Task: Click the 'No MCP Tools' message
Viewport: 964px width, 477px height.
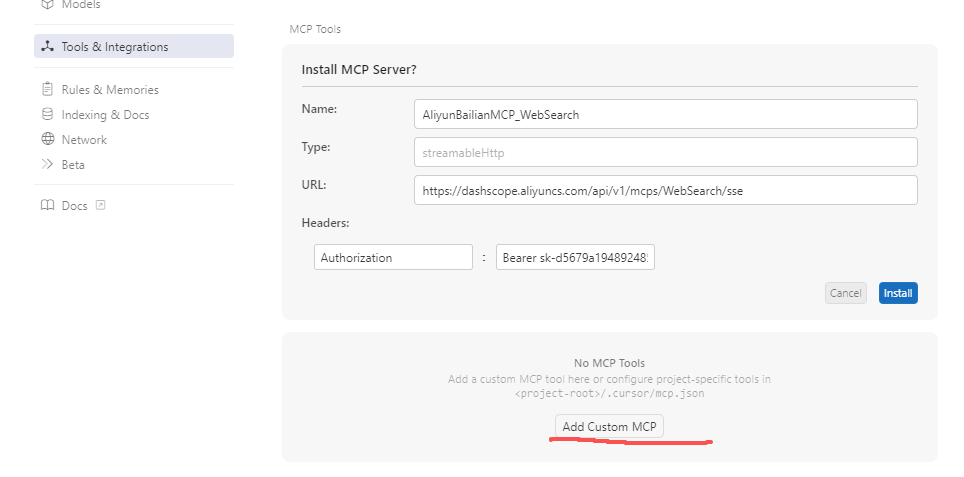Action: click(609, 363)
